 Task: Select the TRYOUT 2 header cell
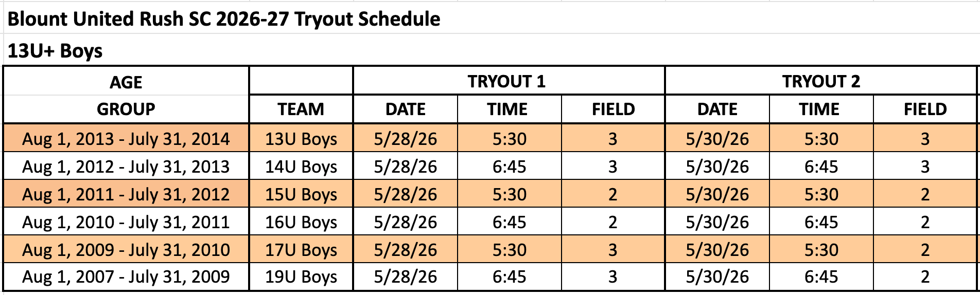pos(820,81)
